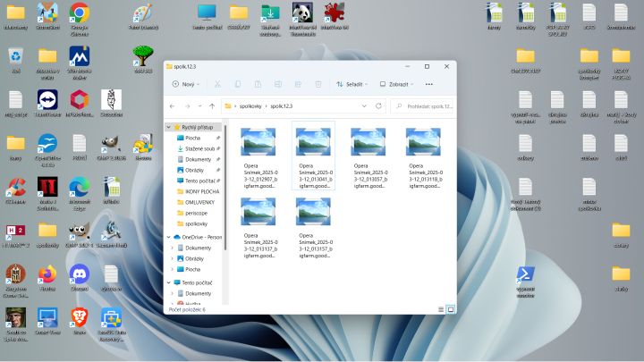
Task: Click the Delete trash icon in toolbar
Action: pos(318,84)
